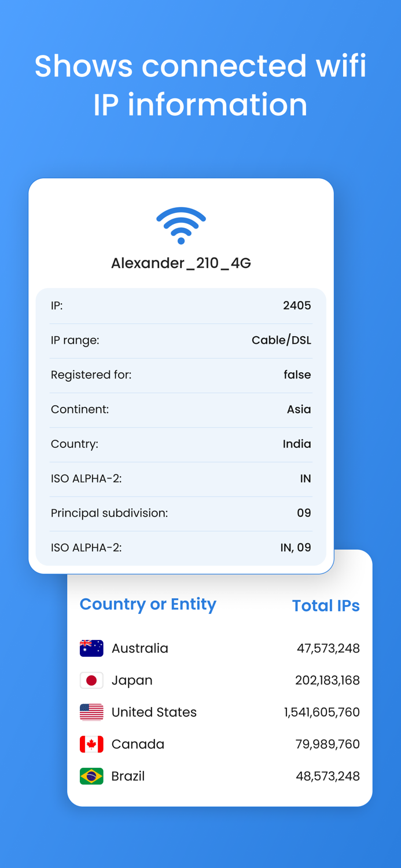Viewport: 401px width, 868px height.
Task: Open the Country or Entity column header
Action: point(147,604)
